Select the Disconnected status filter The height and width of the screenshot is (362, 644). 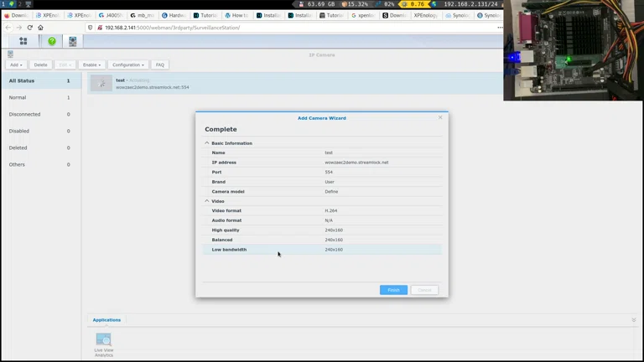tap(40, 115)
